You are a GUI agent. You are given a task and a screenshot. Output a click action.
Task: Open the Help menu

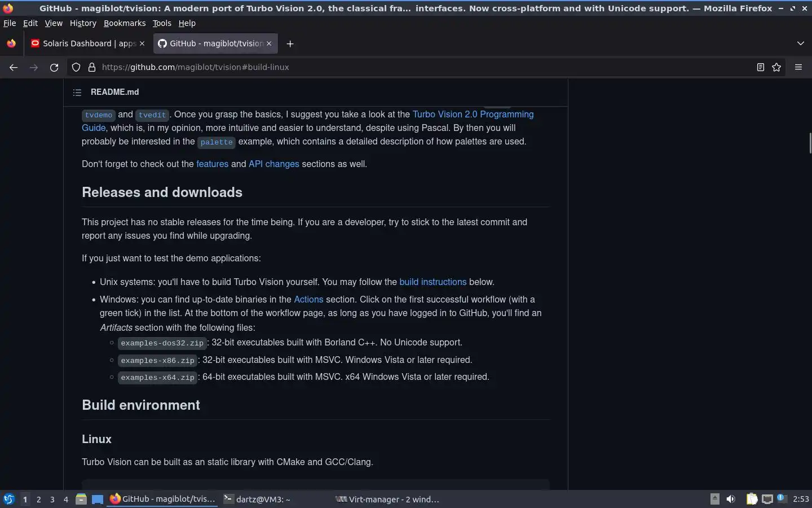pos(187,23)
